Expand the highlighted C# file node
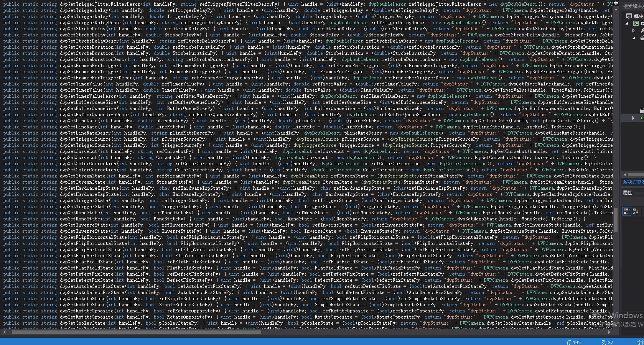Viewport: 644px width, 345px height. click(x=633, y=118)
